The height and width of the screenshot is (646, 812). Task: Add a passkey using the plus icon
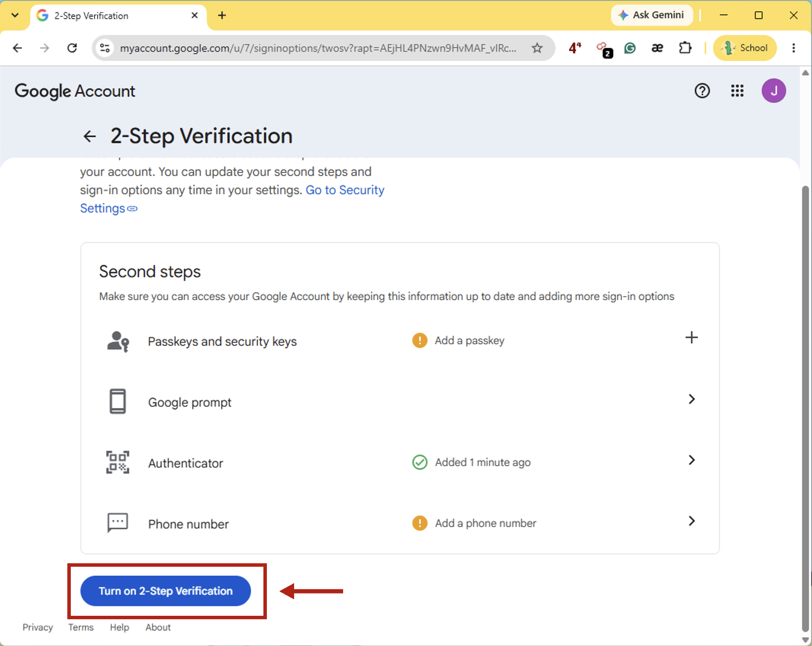691,338
